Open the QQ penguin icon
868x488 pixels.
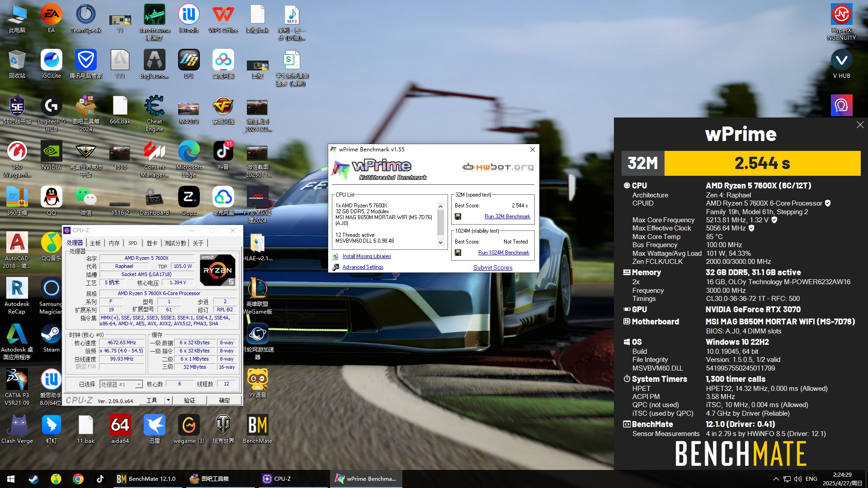pos(51,201)
